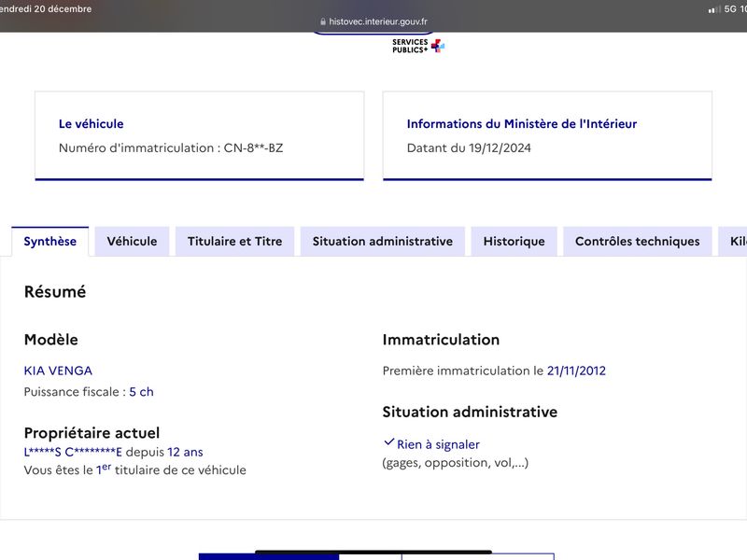Click the depuis 12 ans duration text
The image size is (747, 560).
click(164, 452)
